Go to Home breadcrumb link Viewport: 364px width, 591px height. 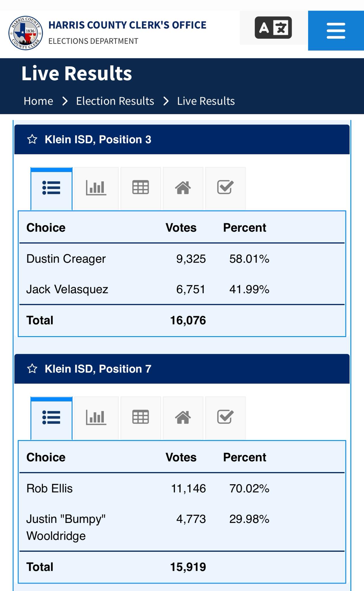[38, 101]
